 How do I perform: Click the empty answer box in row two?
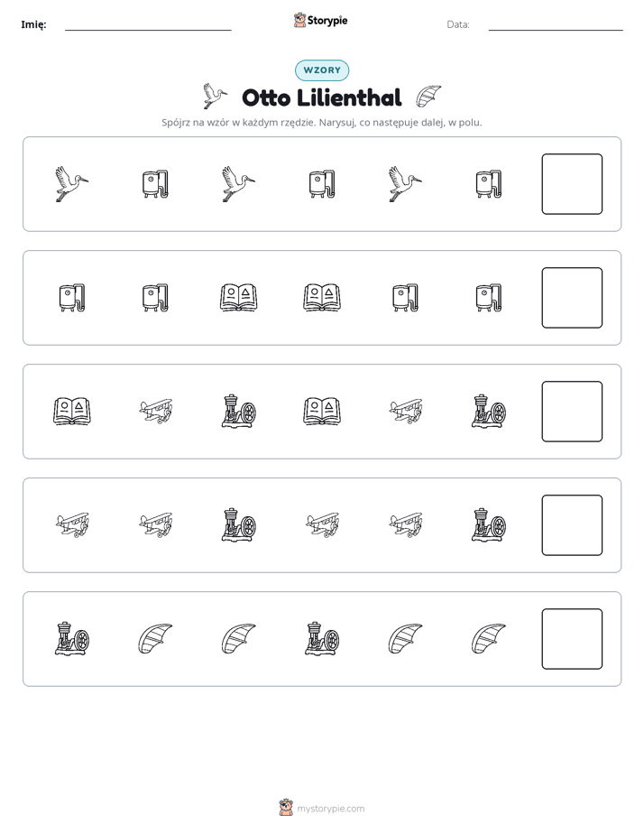[572, 298]
